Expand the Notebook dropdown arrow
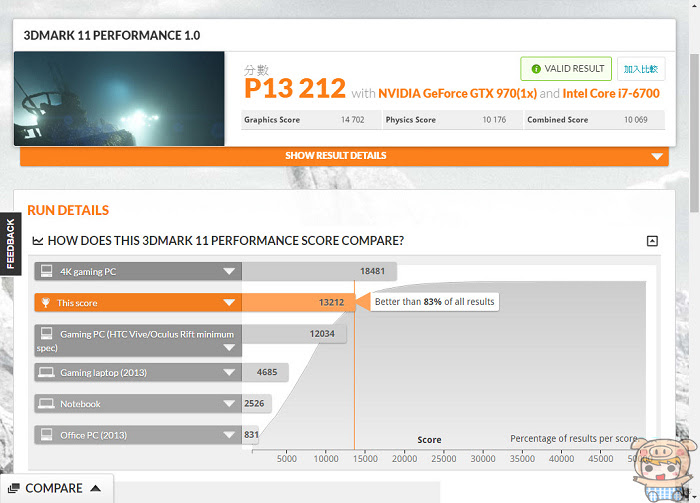Image resolution: width=700 pixels, height=503 pixels. [x=229, y=403]
